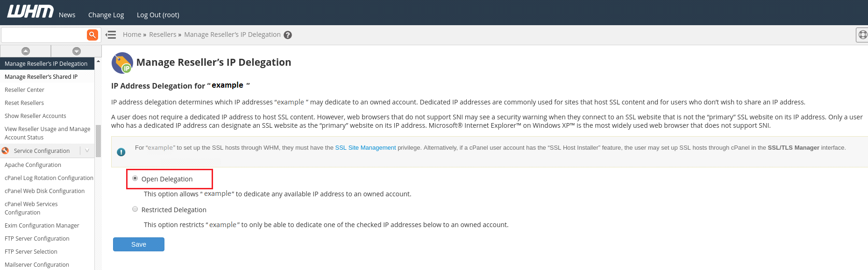Click the IP Delegation tag icon

point(122,63)
